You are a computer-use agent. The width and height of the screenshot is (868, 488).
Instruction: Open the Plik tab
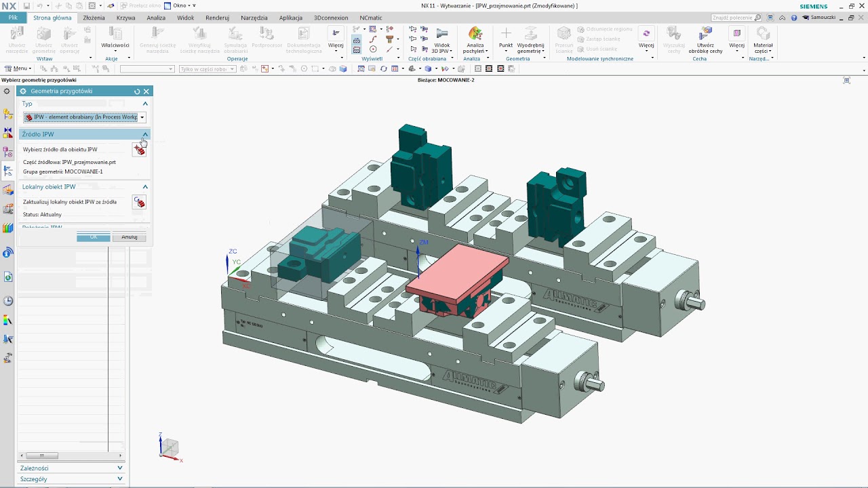13,18
